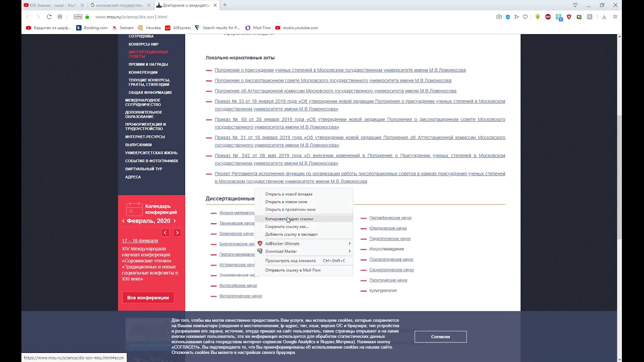Open the blue shield protection icon

pyautogui.click(x=508, y=17)
